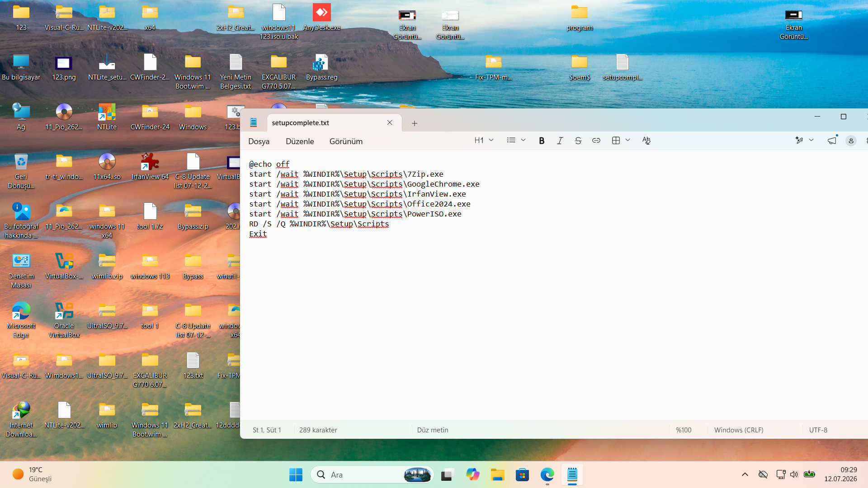Open AnyDesk.exe desktop icon

click(x=321, y=18)
